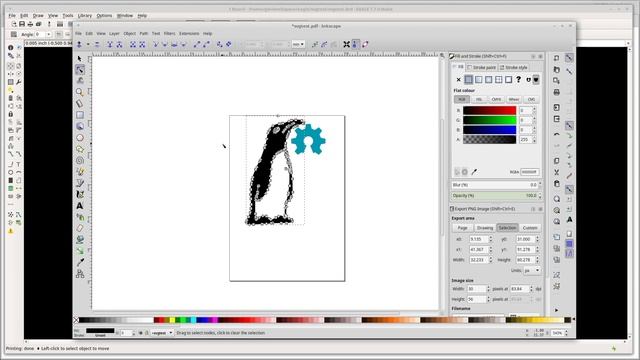Viewport: 640px width, 360px height.
Task: Set export area to Custom
Action: coord(530,228)
